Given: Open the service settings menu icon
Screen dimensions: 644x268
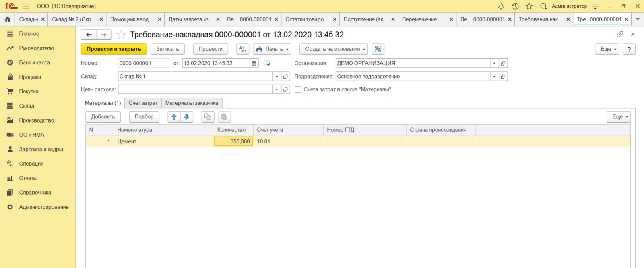Looking at the screenshot, I should pos(596,6).
